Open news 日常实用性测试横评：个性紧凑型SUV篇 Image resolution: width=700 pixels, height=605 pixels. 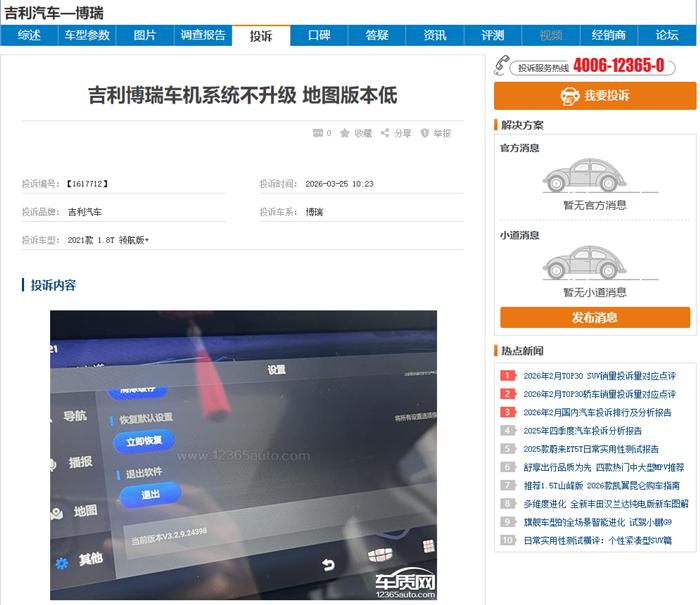tap(597, 541)
